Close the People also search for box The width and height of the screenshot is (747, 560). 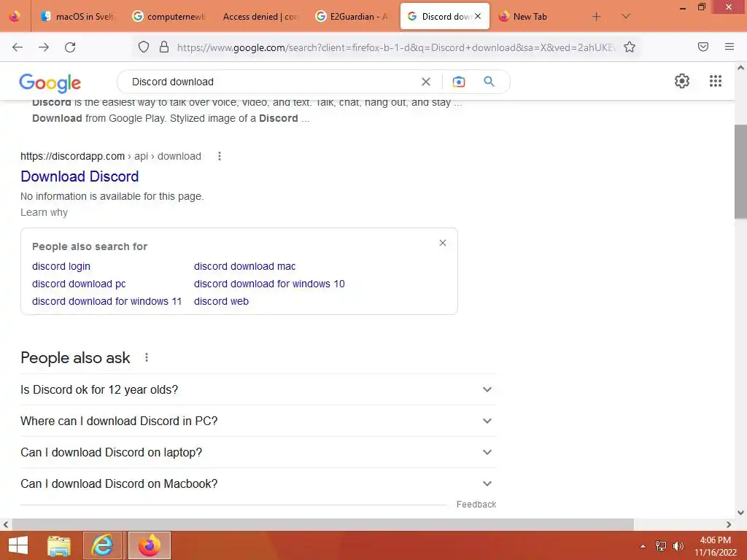tap(443, 243)
